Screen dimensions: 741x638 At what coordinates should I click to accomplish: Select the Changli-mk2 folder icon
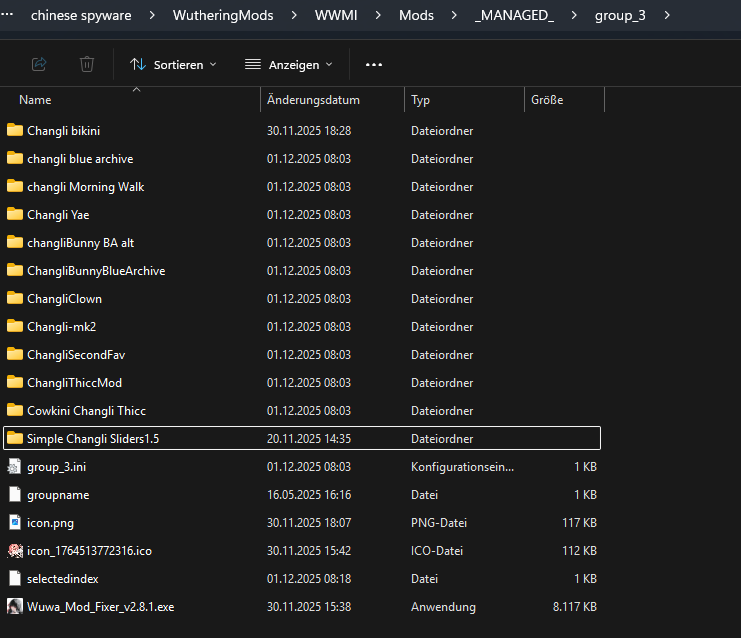pos(15,326)
